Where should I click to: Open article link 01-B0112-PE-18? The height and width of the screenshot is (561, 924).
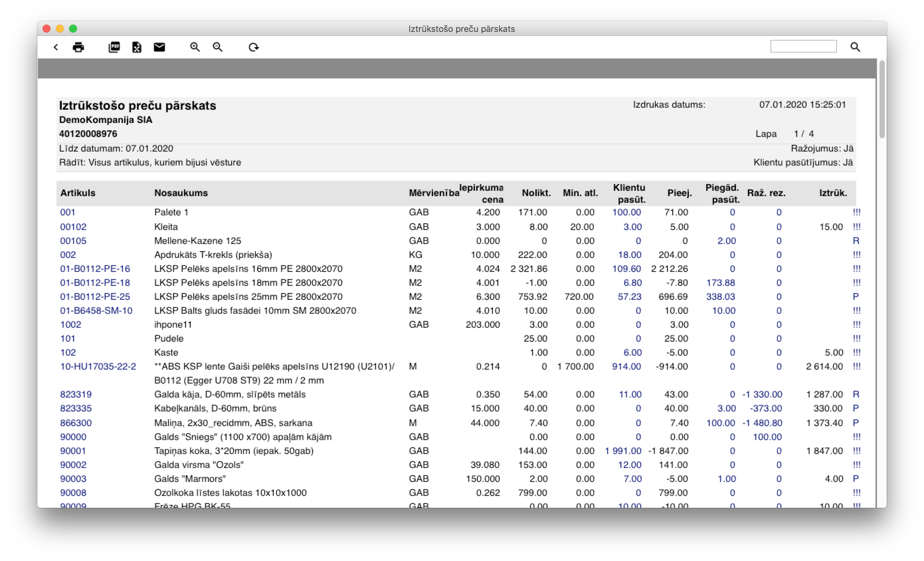(95, 282)
